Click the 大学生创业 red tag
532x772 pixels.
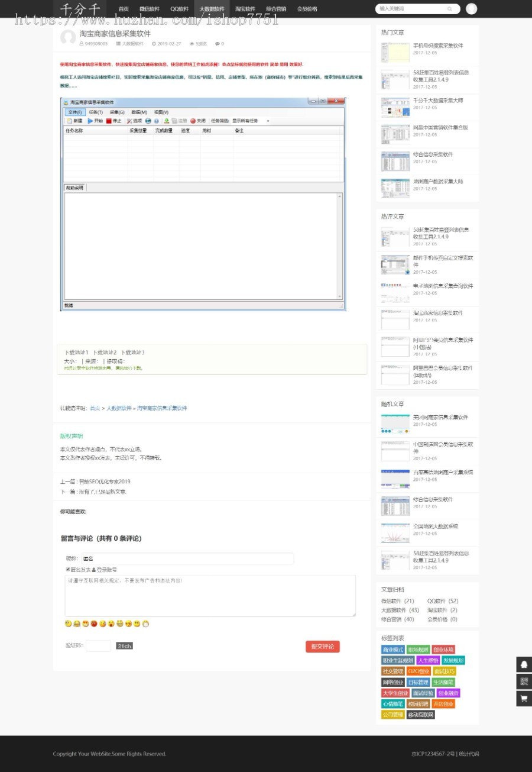tap(395, 693)
